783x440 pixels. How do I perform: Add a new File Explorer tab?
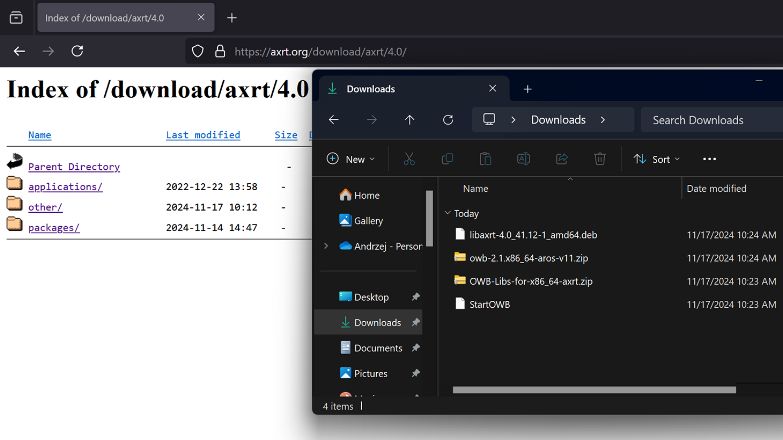[527, 89]
